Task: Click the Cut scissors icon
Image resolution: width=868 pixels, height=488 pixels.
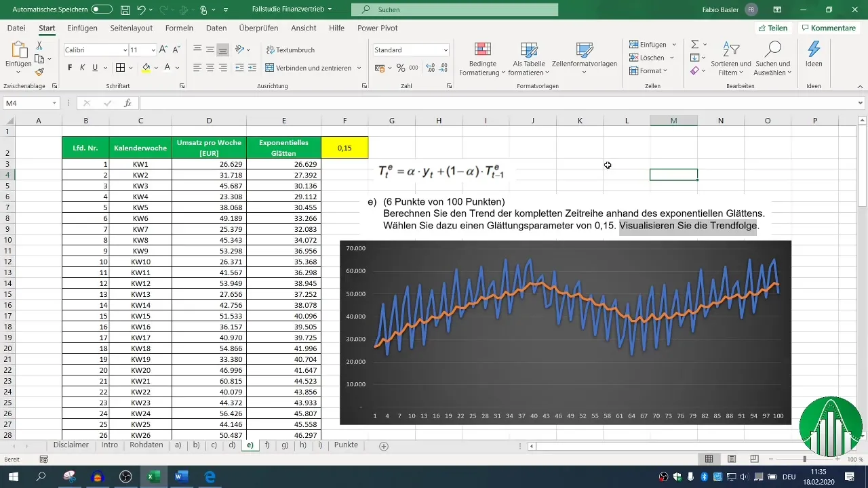Action: pyautogui.click(x=39, y=45)
